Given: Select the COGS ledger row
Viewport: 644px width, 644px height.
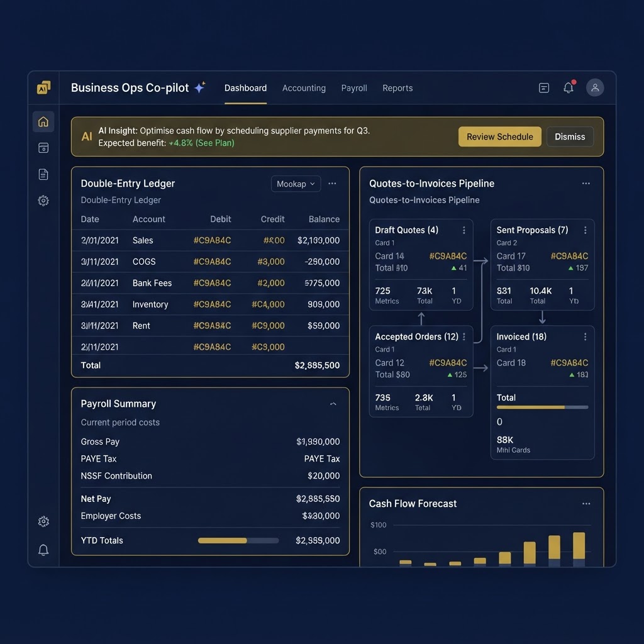Looking at the screenshot, I should point(210,262).
